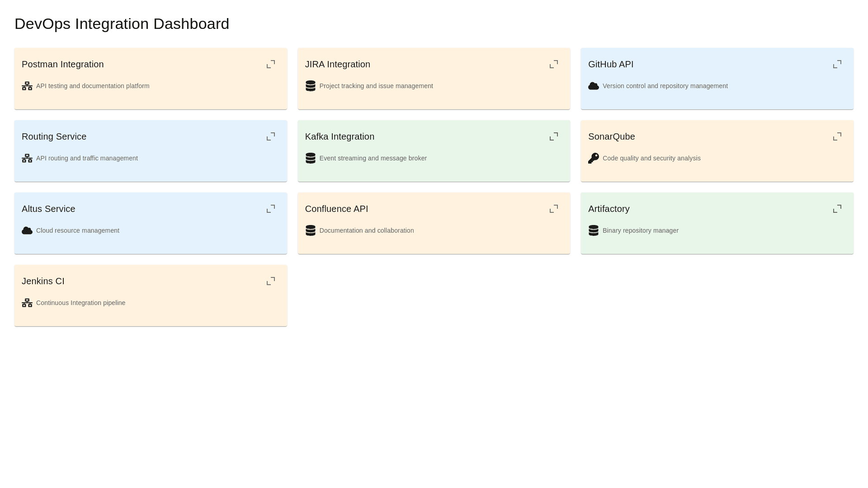Open Kafka Integration expand icon
The height and width of the screenshot is (488, 868).
coord(553,136)
